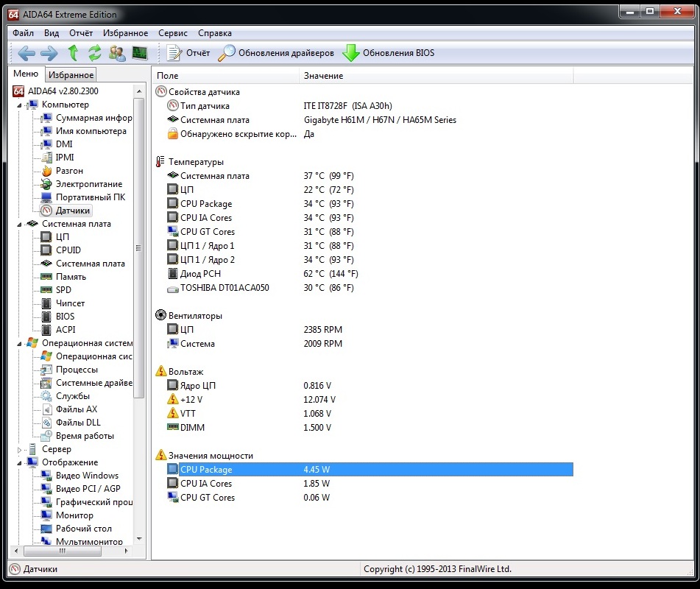
Task: Select CPUID in the sidebar tree
Action: tap(68, 250)
